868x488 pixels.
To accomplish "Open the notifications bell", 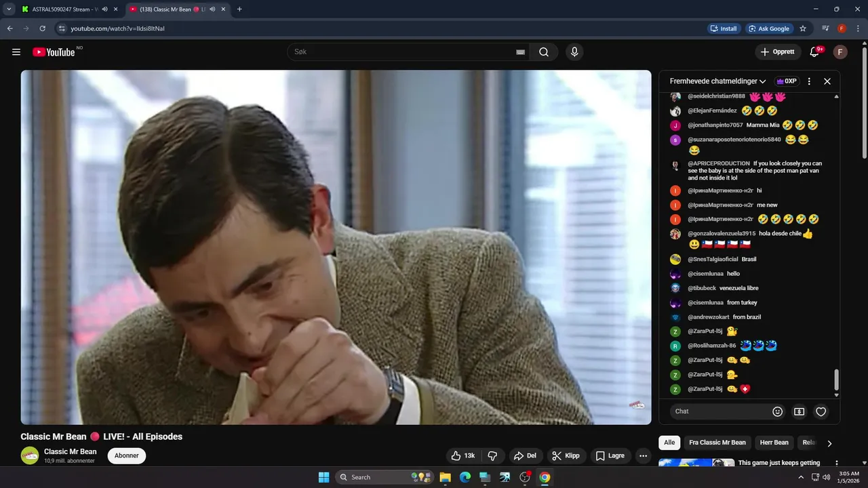I will coord(816,52).
